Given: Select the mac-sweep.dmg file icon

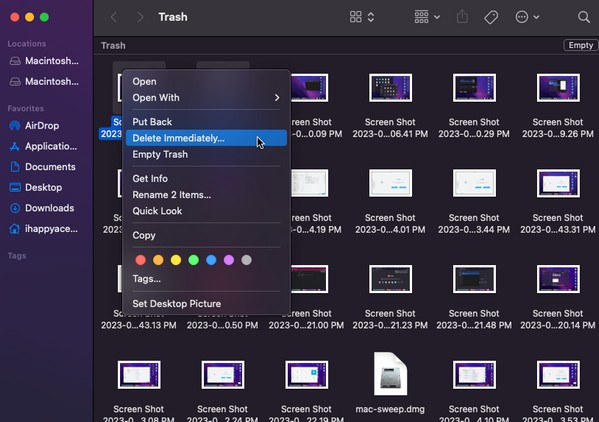Looking at the screenshot, I should click(390, 374).
